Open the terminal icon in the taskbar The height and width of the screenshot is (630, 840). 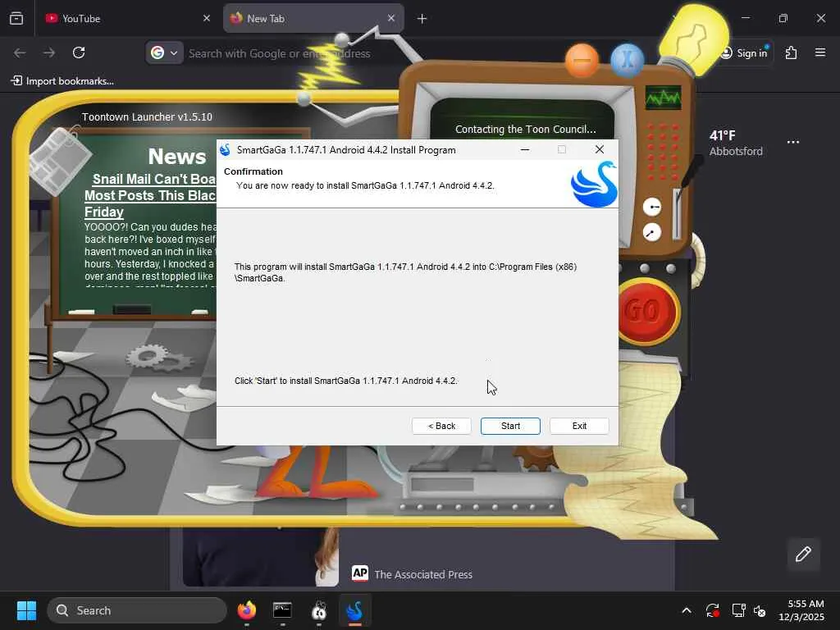pos(282,610)
